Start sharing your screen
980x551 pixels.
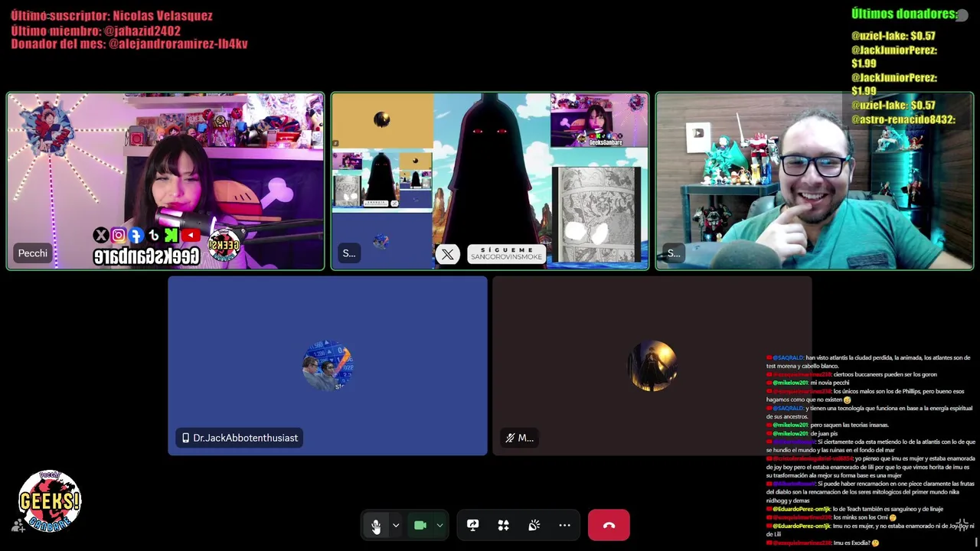point(472,525)
